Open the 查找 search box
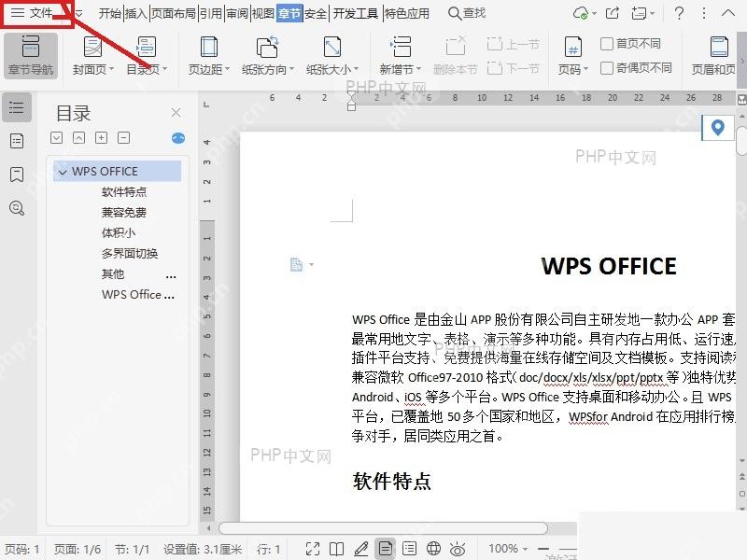The width and height of the screenshot is (747, 560). (467, 13)
